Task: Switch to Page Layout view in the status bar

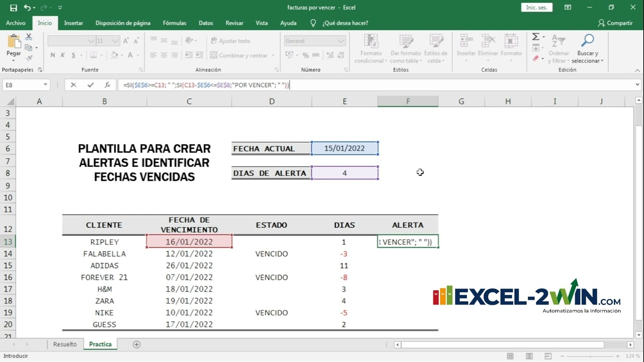Action: [528, 356]
